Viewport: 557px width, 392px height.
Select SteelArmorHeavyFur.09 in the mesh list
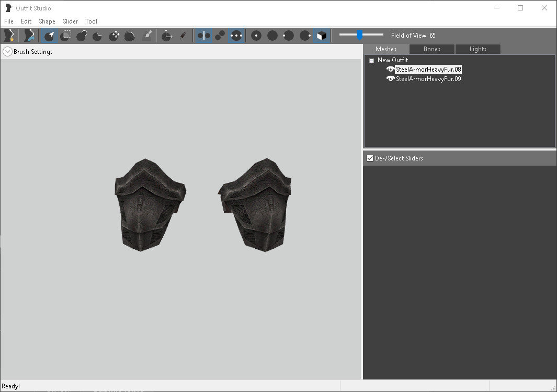[428, 79]
